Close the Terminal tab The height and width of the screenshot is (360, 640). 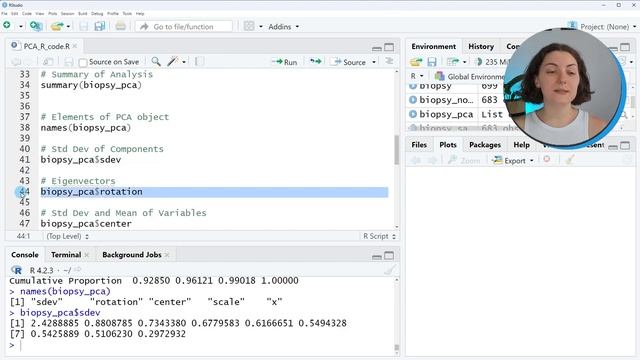click(87, 255)
